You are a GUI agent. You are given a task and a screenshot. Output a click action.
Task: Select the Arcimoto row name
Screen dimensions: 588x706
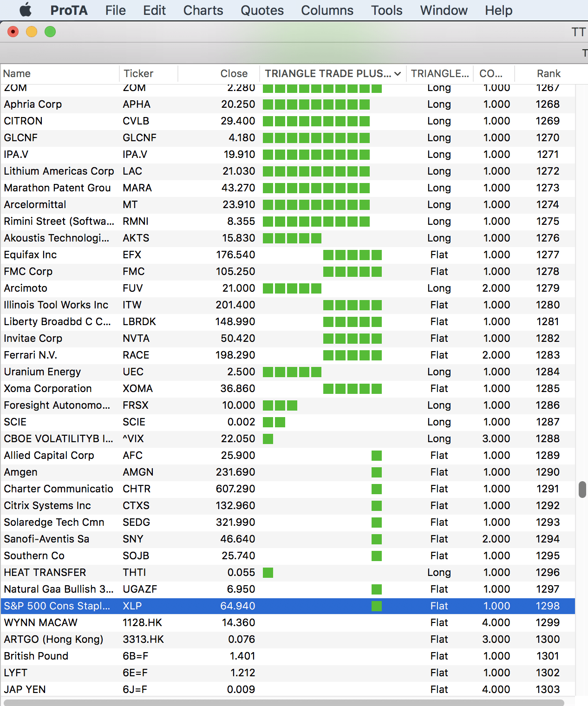click(x=26, y=288)
